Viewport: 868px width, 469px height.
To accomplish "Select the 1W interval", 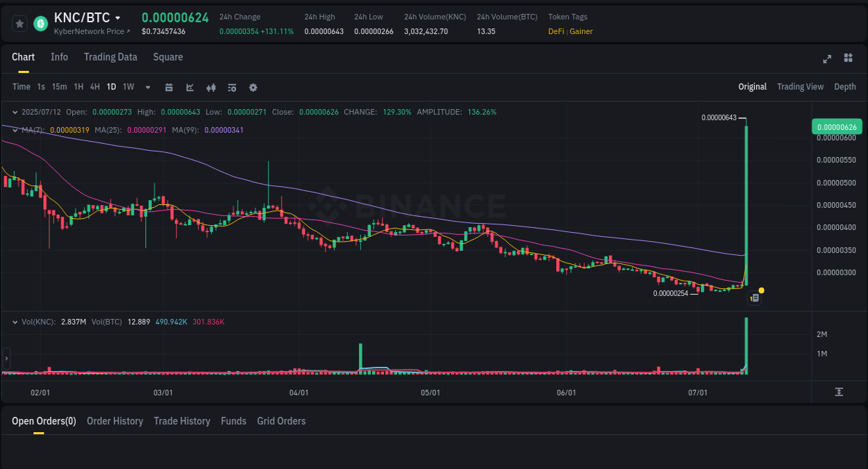I will click(x=128, y=87).
